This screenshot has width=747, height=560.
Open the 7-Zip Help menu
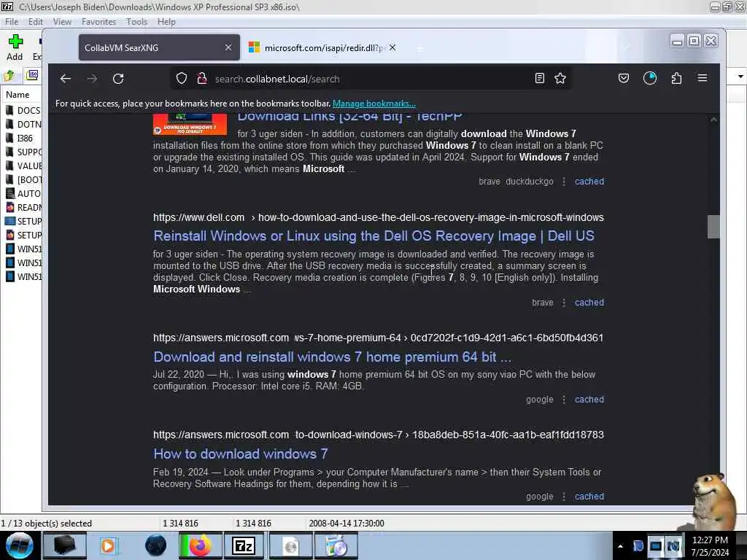tap(166, 22)
